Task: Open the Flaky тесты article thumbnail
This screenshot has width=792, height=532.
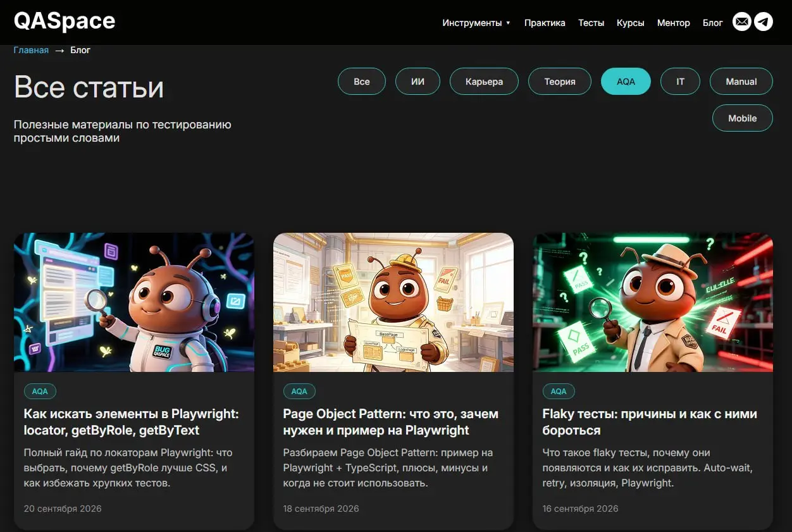Action: click(x=653, y=302)
